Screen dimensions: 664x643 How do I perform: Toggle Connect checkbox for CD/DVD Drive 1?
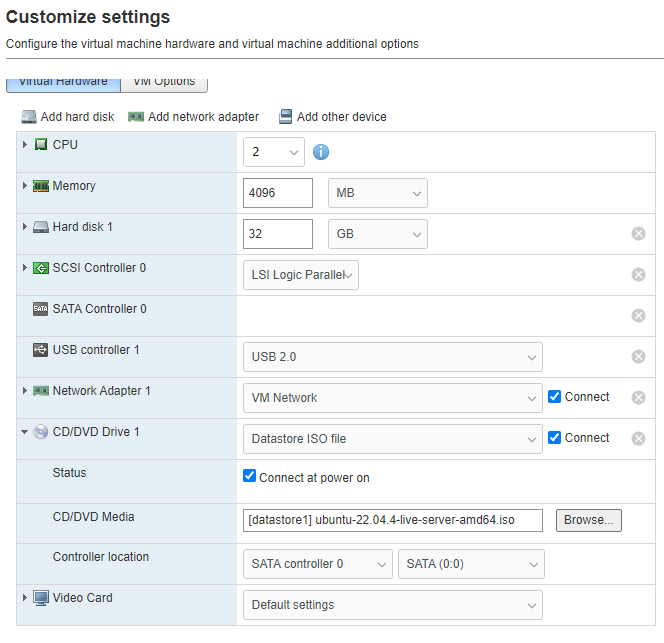point(555,437)
